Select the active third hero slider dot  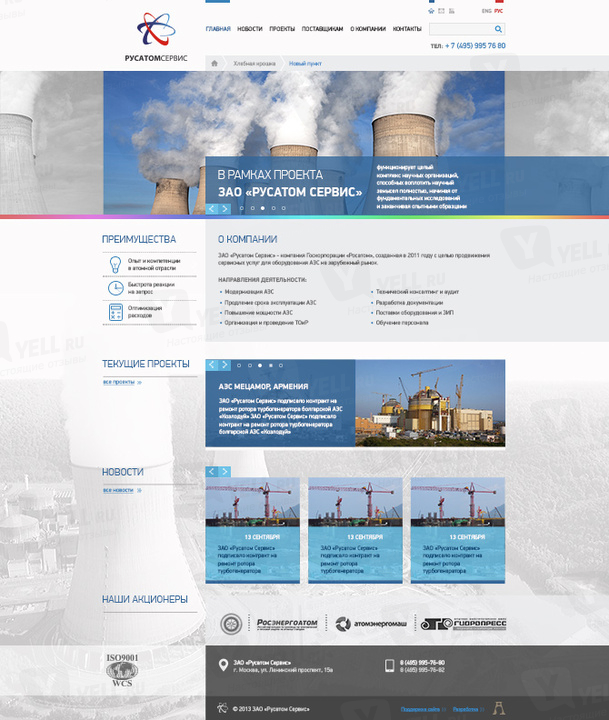(x=263, y=208)
